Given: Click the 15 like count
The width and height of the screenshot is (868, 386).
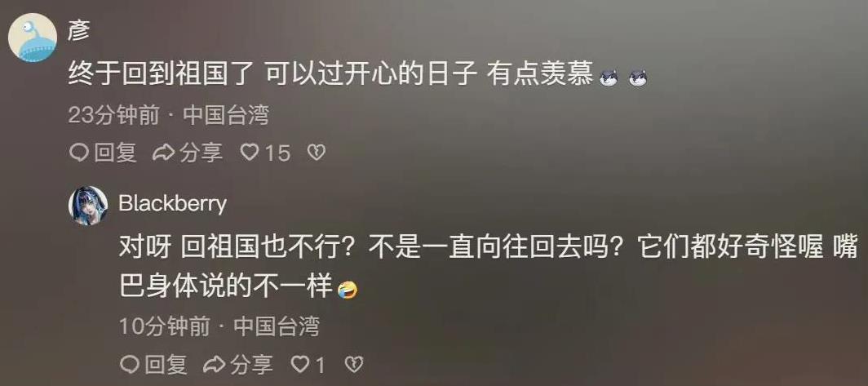Looking at the screenshot, I should 277,153.
